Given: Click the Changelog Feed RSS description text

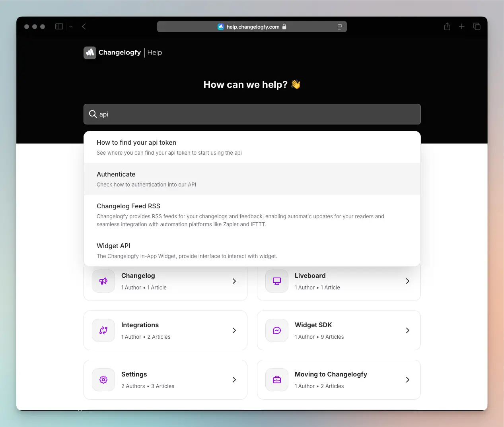Looking at the screenshot, I should point(240,220).
